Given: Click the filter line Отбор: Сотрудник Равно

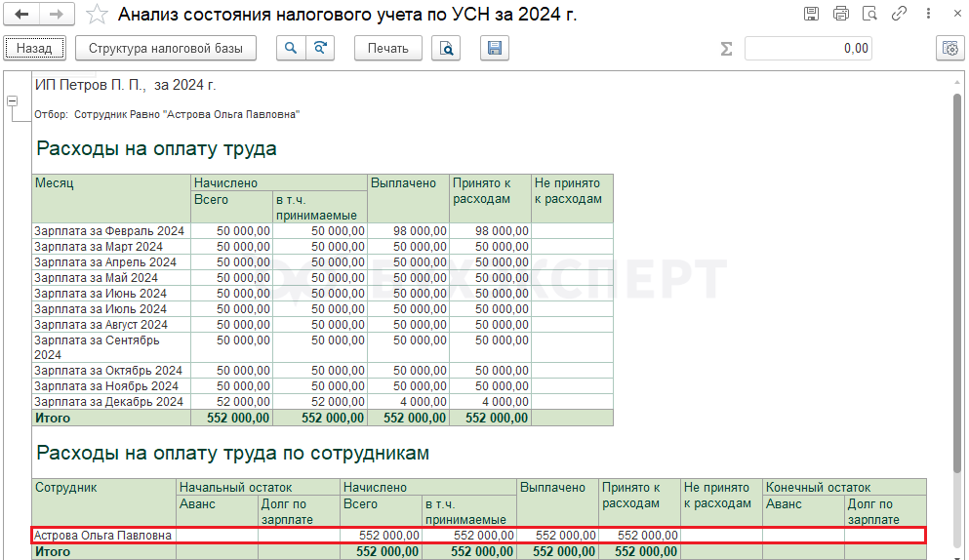Looking at the screenshot, I should (167, 114).
